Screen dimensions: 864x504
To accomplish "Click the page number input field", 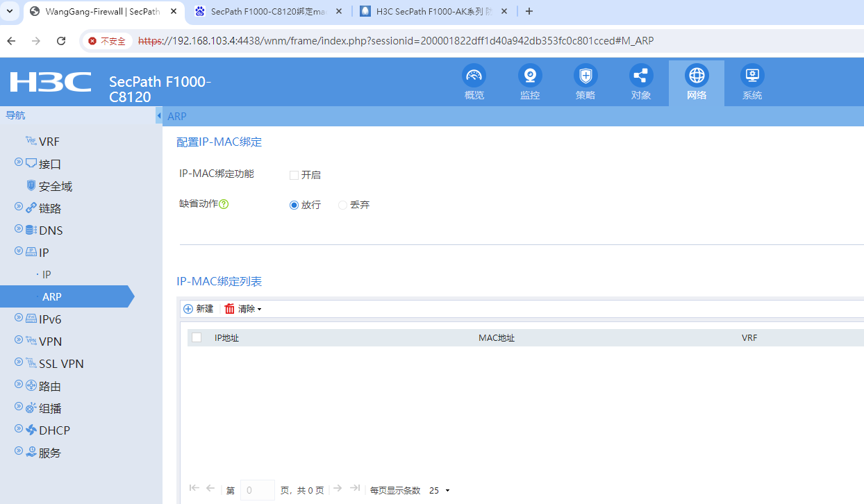I will (x=258, y=490).
